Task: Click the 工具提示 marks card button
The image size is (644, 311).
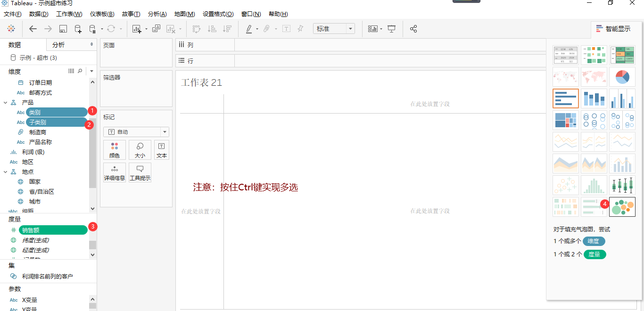Action: tap(140, 172)
